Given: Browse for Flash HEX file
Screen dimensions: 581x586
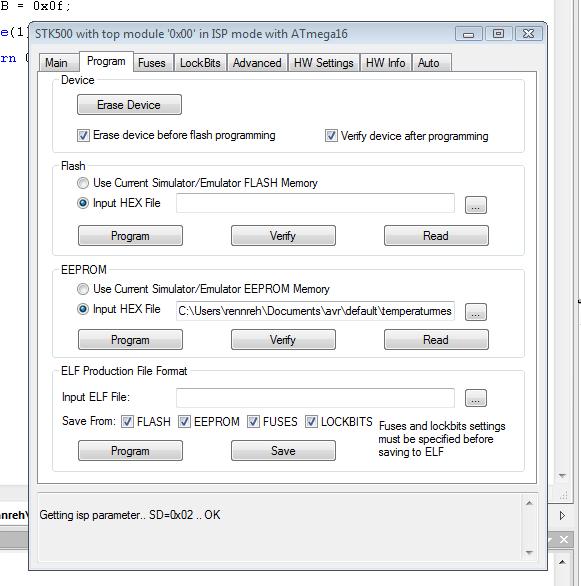Looking at the screenshot, I should point(476,205).
